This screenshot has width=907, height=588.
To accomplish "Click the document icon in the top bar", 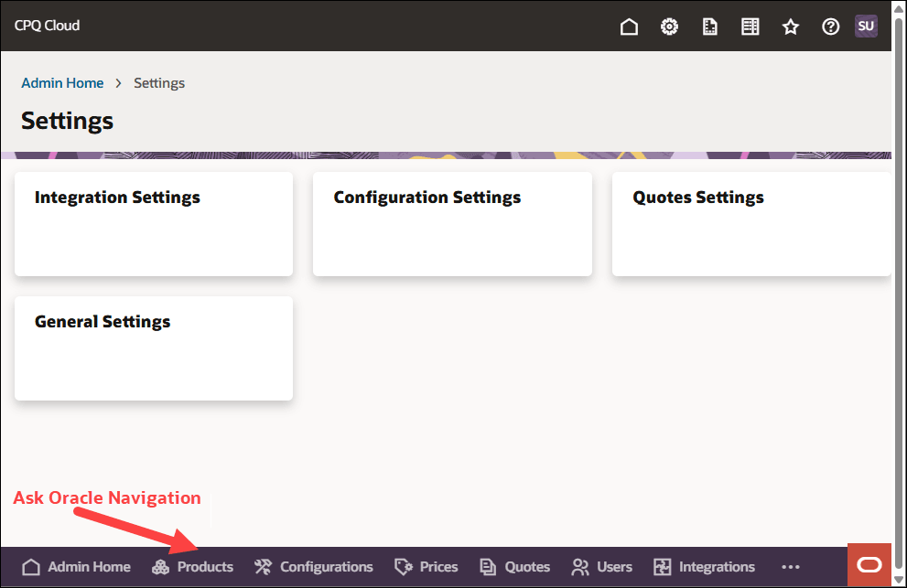I will click(709, 26).
